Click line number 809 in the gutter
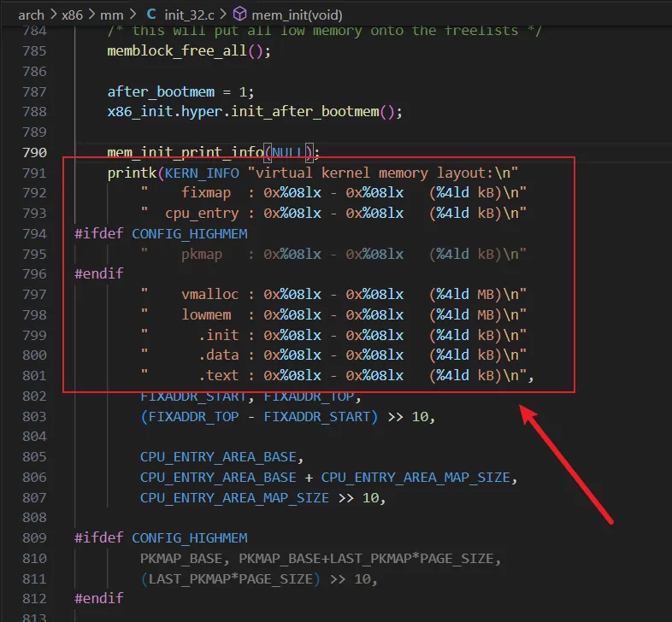Image resolution: width=672 pixels, height=622 pixels. (x=33, y=537)
